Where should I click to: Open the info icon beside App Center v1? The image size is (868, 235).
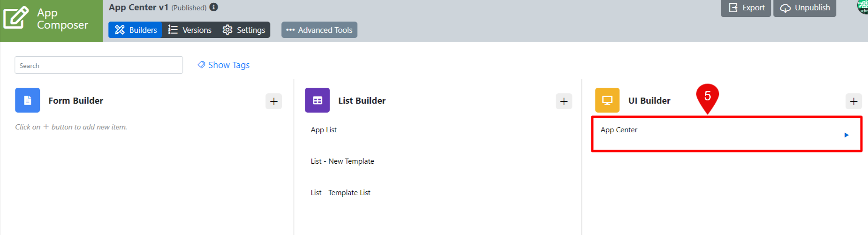coord(214,7)
